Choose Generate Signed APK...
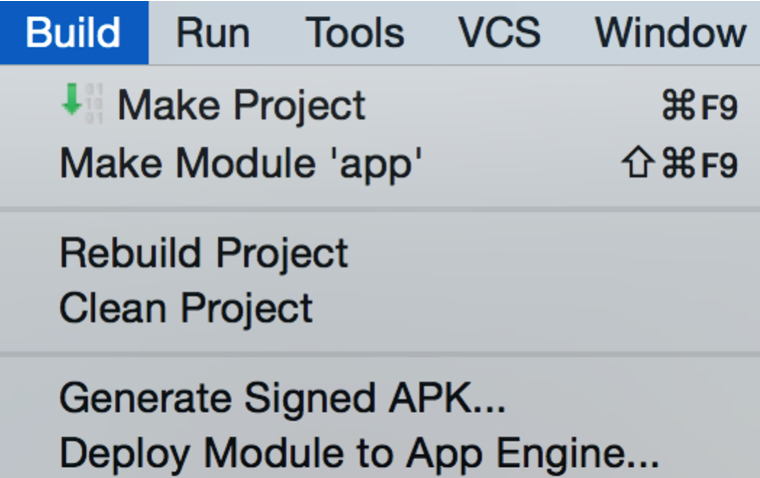 coord(380,398)
